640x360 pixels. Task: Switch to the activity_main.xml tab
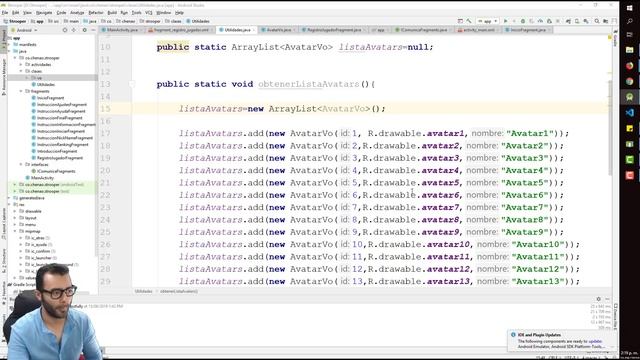point(478,30)
